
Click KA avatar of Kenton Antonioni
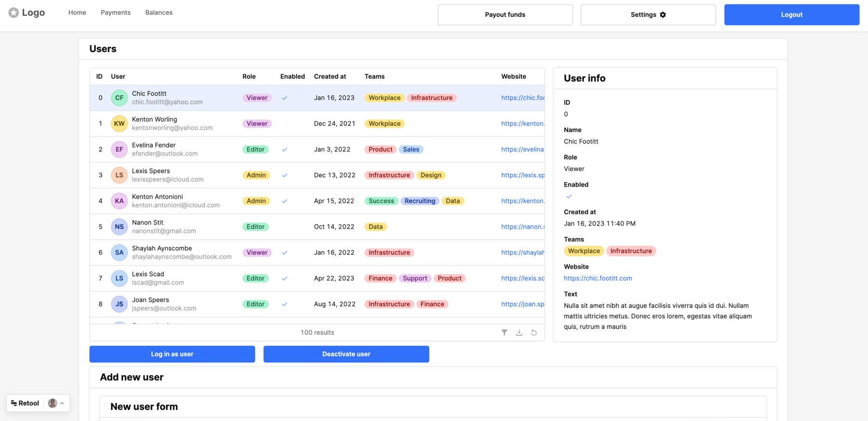coord(119,201)
